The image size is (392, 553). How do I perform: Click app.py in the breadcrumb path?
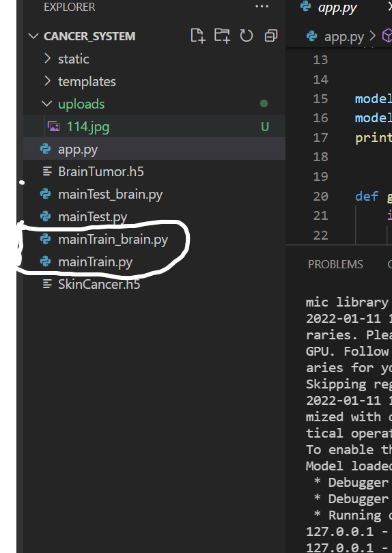tap(344, 36)
